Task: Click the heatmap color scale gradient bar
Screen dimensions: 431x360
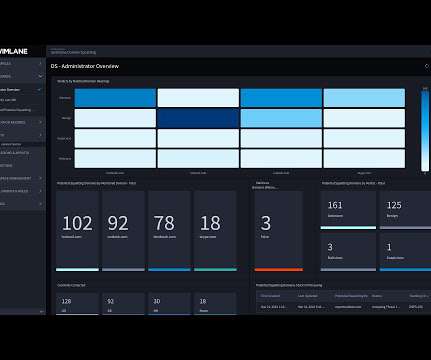Action: 425,130
